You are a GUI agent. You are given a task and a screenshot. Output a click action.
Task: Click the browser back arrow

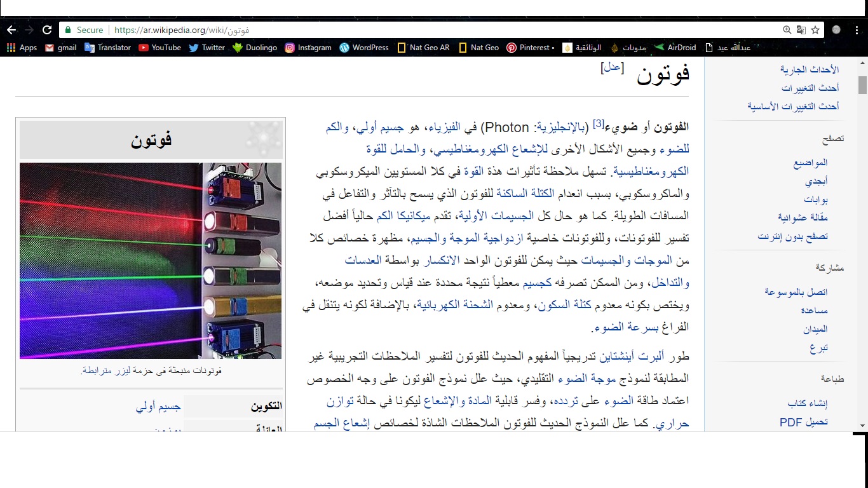click(x=11, y=30)
